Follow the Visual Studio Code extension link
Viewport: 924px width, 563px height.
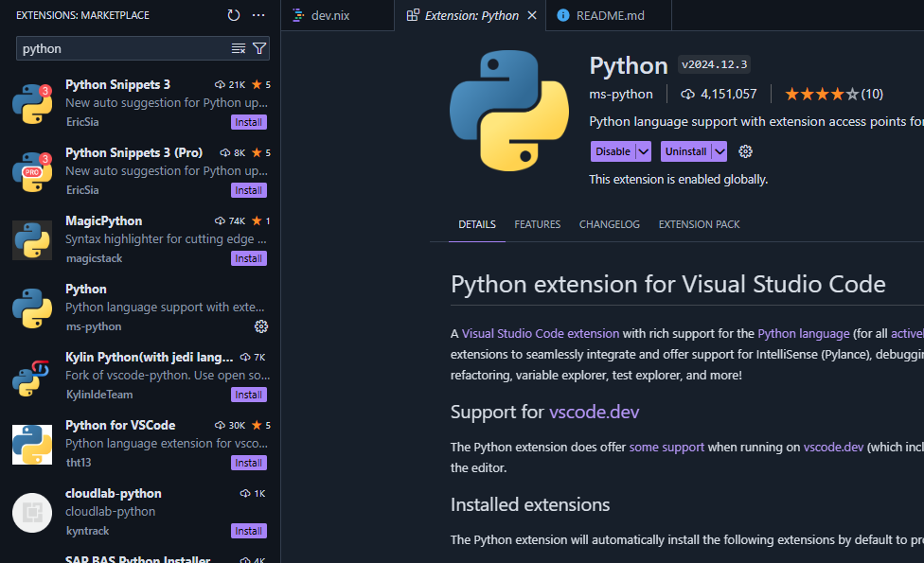[x=541, y=333]
